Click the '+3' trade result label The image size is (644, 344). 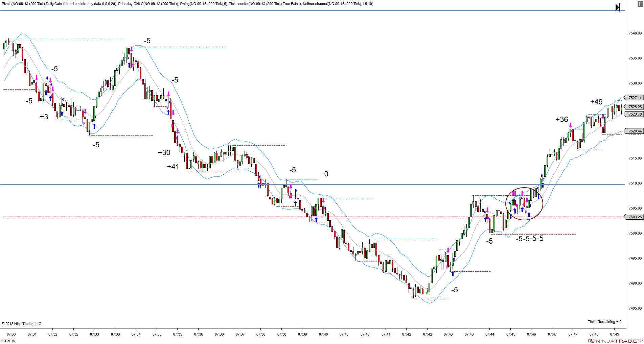coord(44,117)
